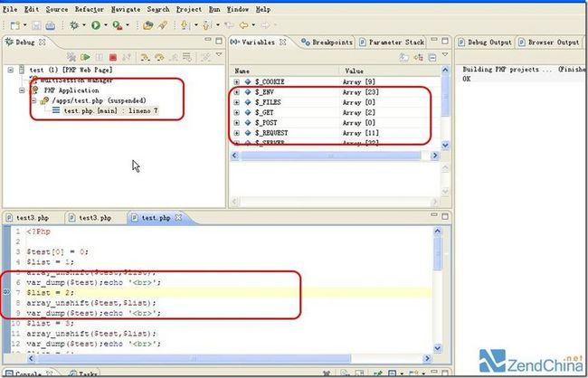Expand the $_ENV variable row
The height and width of the screenshot is (378, 588).
(x=237, y=92)
